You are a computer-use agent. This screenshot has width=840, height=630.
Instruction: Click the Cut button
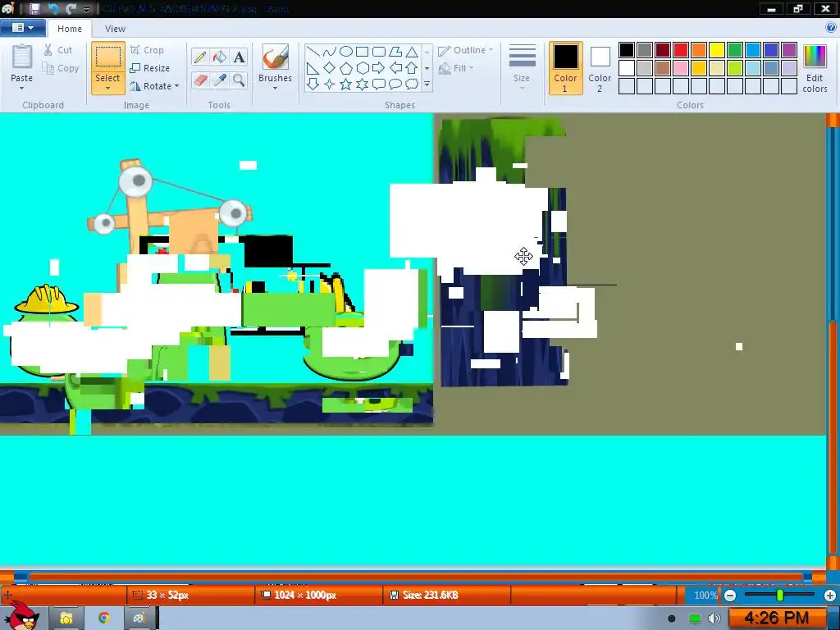pos(58,50)
